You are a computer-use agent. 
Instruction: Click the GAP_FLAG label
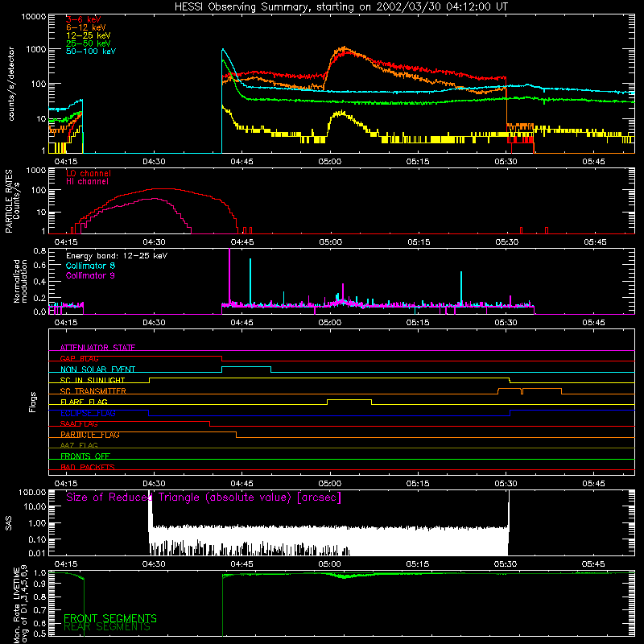pyautogui.click(x=79, y=358)
